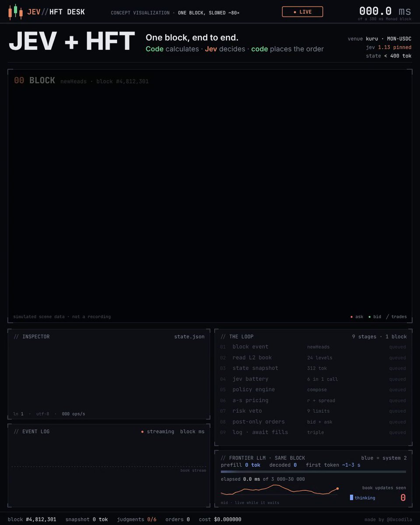Select the post-only orders stage row
The height and width of the screenshot is (525, 420).
click(313, 422)
